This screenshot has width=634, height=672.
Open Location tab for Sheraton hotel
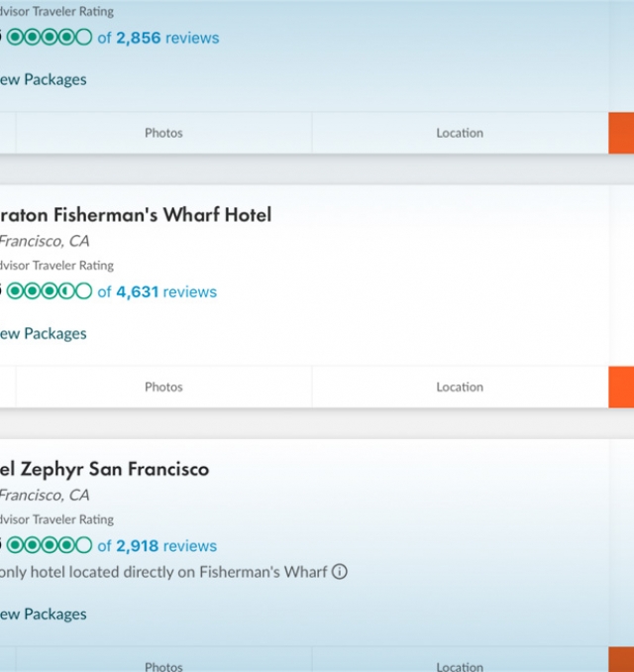(460, 387)
